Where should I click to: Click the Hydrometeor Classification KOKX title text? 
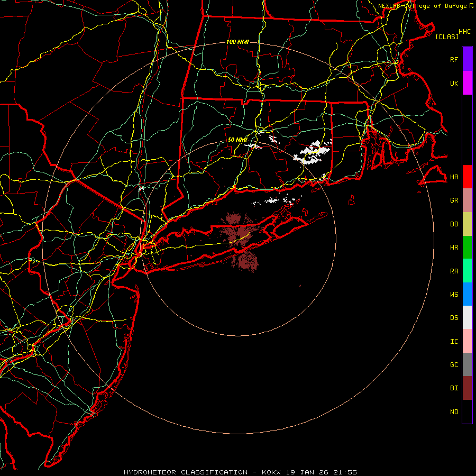point(241,472)
